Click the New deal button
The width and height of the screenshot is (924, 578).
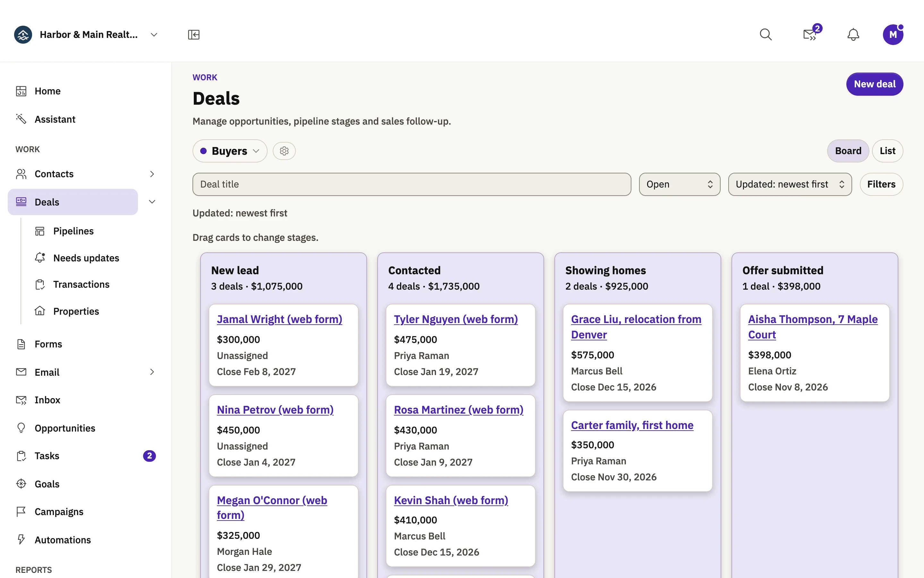click(x=874, y=84)
